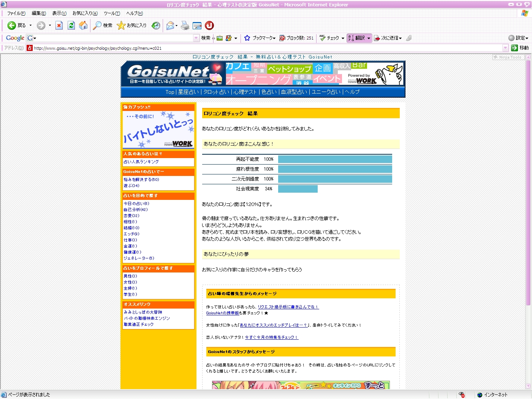Open the Edit (編集) menu
The width and height of the screenshot is (532, 399).
(x=39, y=13)
